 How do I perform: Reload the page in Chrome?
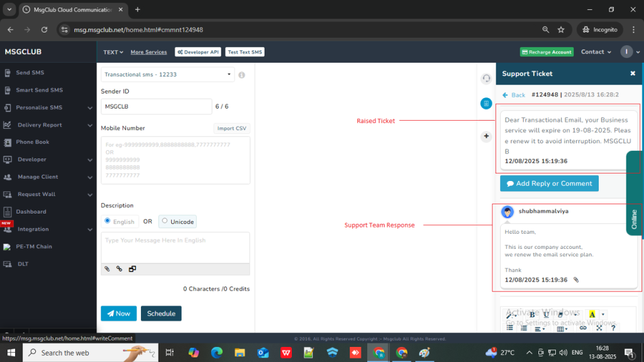pos(45,30)
